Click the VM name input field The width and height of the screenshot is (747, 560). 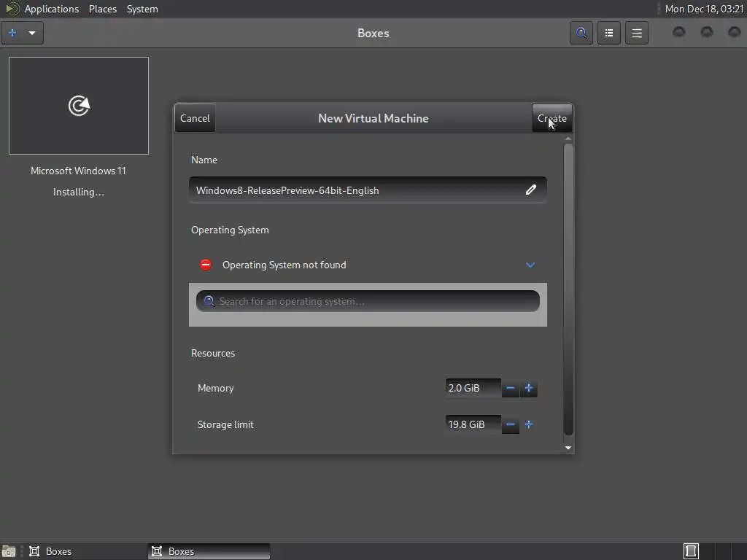tap(368, 190)
